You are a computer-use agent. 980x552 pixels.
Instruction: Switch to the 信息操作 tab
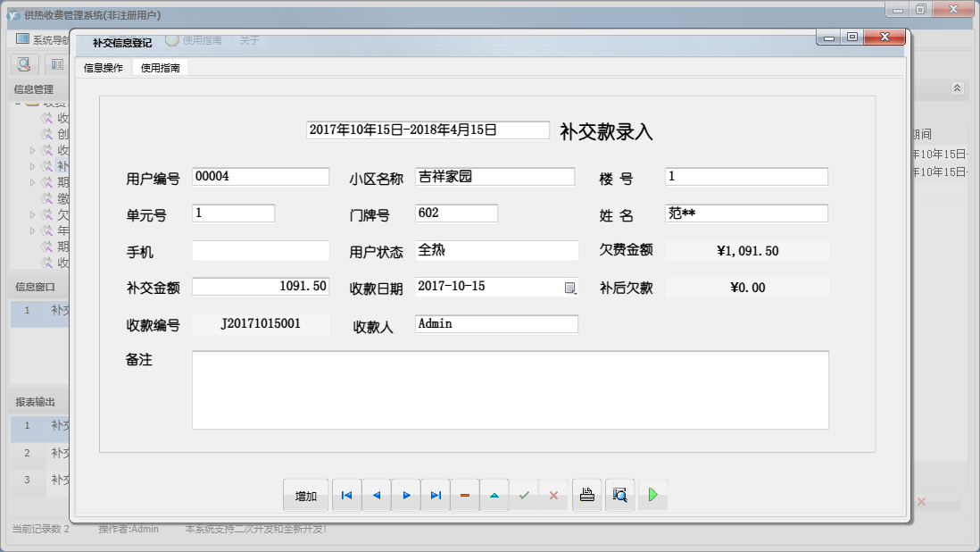click(x=104, y=68)
